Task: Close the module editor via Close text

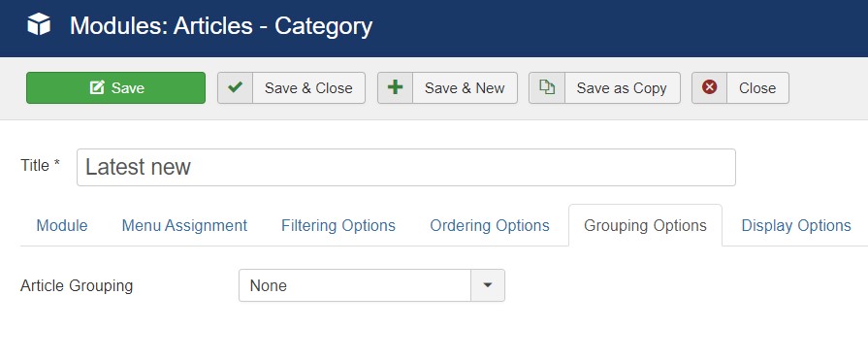Action: 757,88
